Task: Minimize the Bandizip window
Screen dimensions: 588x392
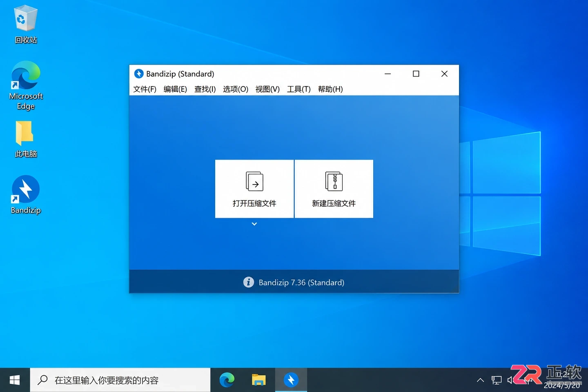Action: [x=388, y=73]
